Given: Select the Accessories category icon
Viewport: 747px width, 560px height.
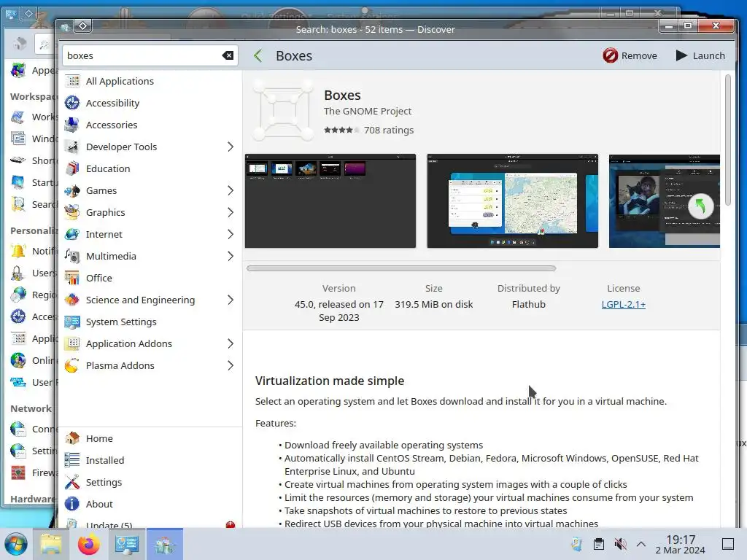Looking at the screenshot, I should click(x=72, y=125).
